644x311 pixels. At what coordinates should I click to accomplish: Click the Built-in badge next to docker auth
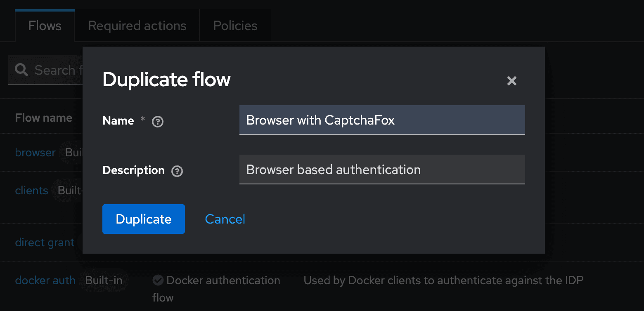[x=104, y=280]
